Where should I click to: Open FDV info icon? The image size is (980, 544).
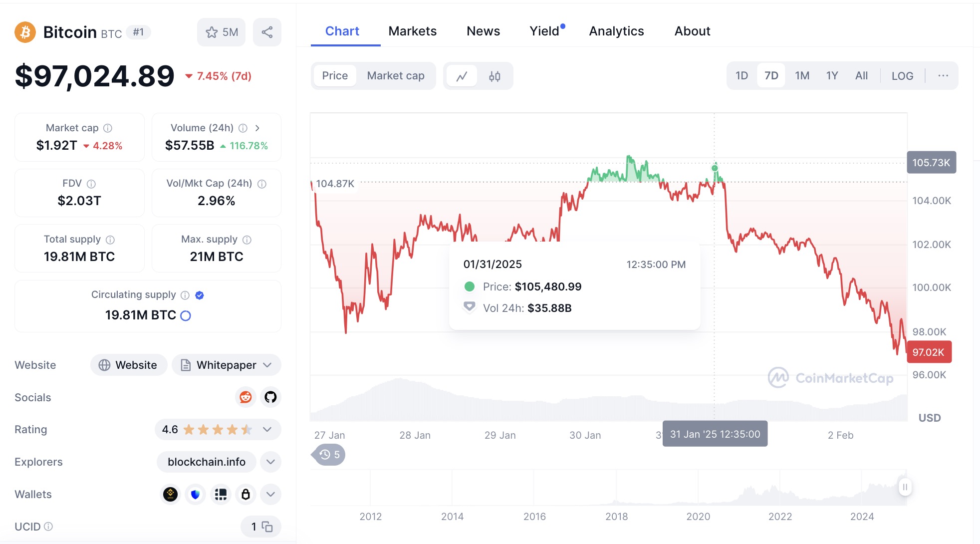(91, 184)
